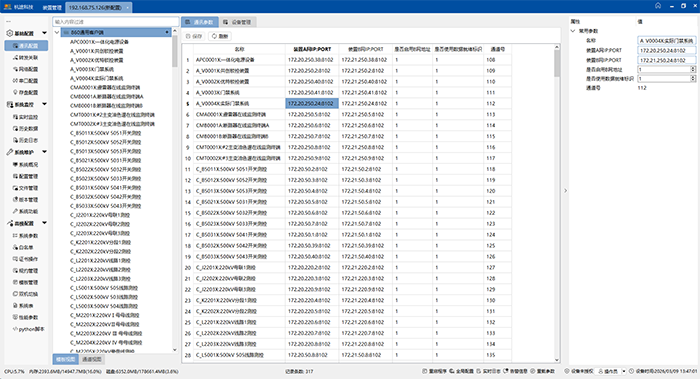The height and width of the screenshot is (379, 700).
Task: Click the 刷新 button
Action: 220,36
